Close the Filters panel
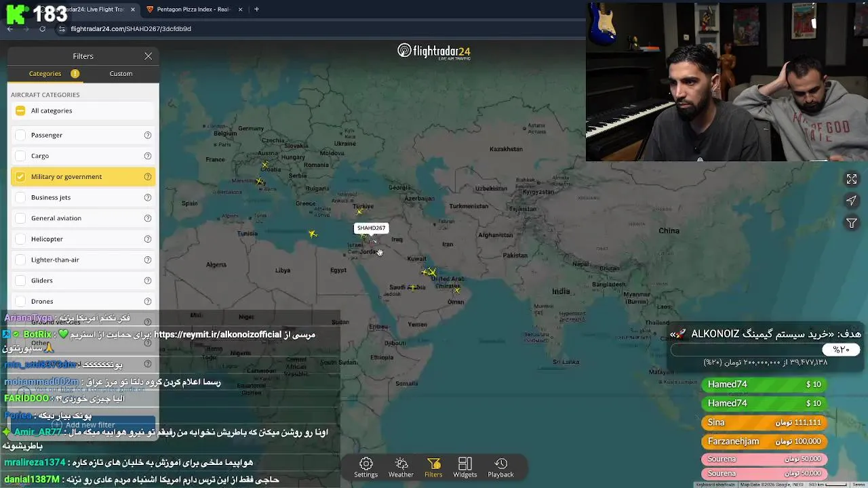 148,56
